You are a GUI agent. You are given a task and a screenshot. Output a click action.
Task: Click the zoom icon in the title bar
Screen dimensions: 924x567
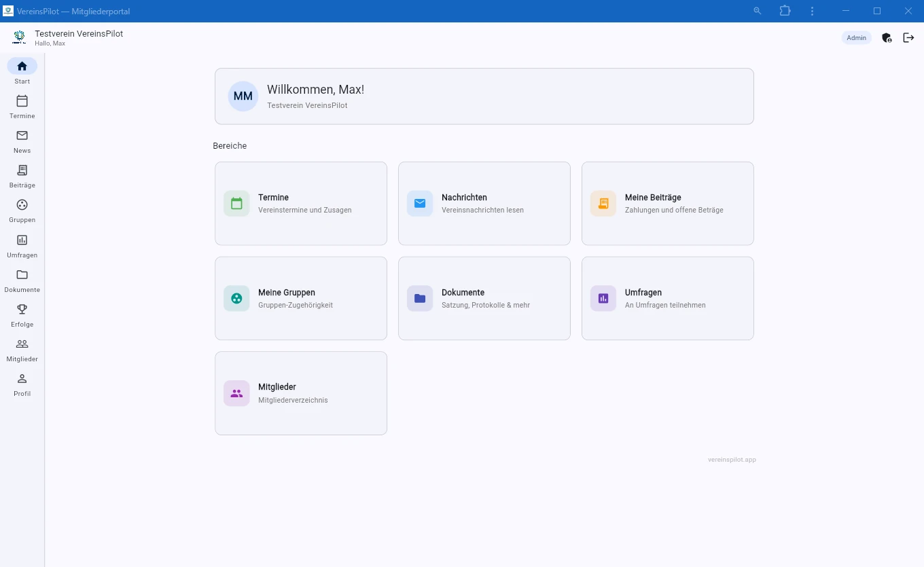click(x=756, y=11)
